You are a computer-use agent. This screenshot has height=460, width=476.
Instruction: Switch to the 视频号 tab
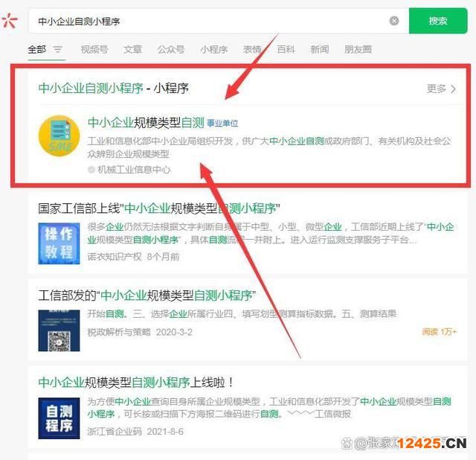(x=94, y=49)
